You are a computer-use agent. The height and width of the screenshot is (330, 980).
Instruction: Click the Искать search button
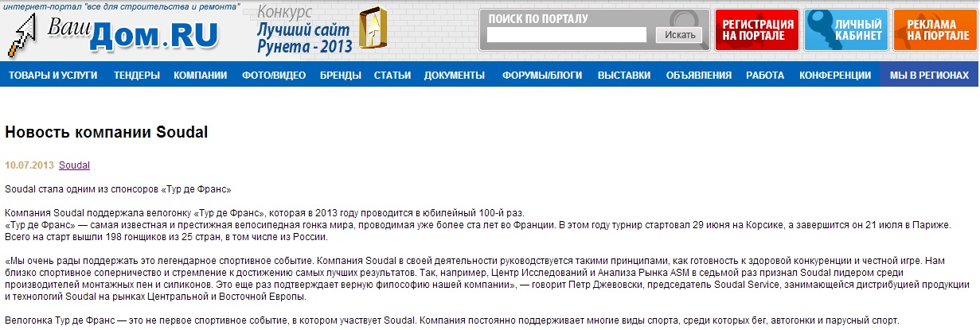(679, 35)
